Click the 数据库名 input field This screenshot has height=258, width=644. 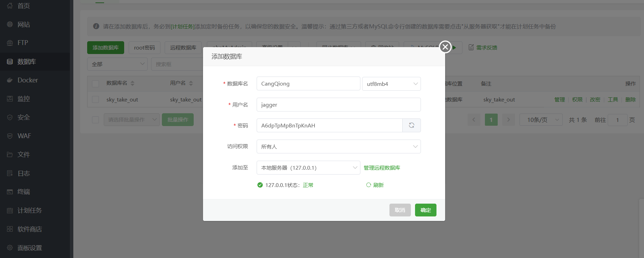click(309, 83)
